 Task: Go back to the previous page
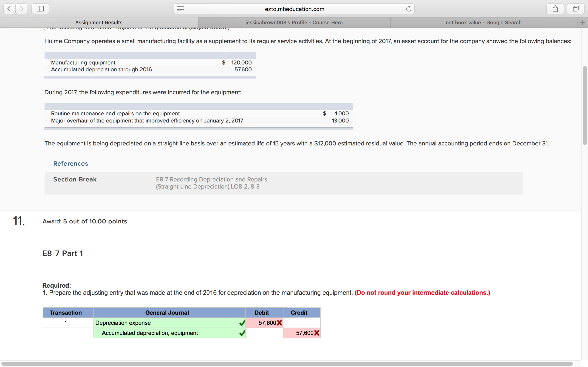pos(9,9)
